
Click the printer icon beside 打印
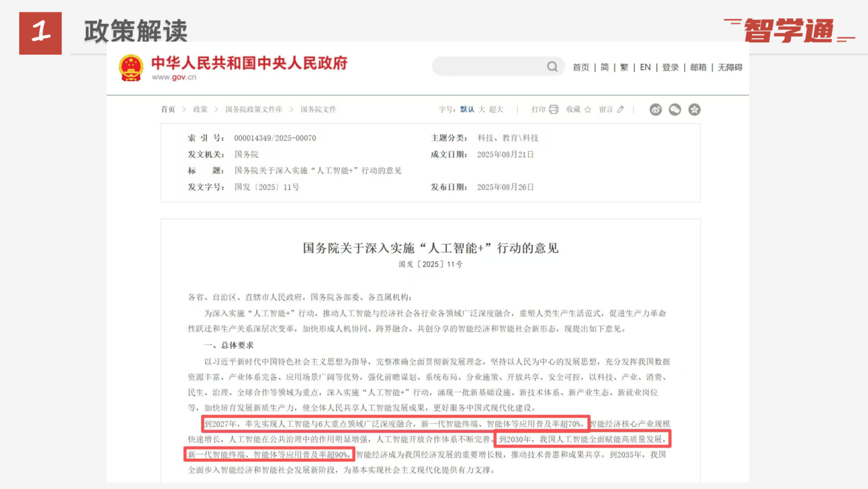553,110
